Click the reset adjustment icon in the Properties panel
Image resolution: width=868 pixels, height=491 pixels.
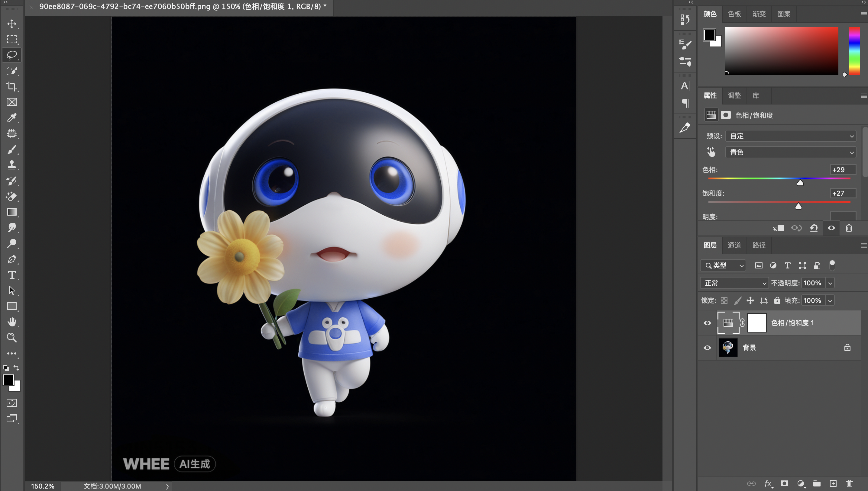pos(813,228)
